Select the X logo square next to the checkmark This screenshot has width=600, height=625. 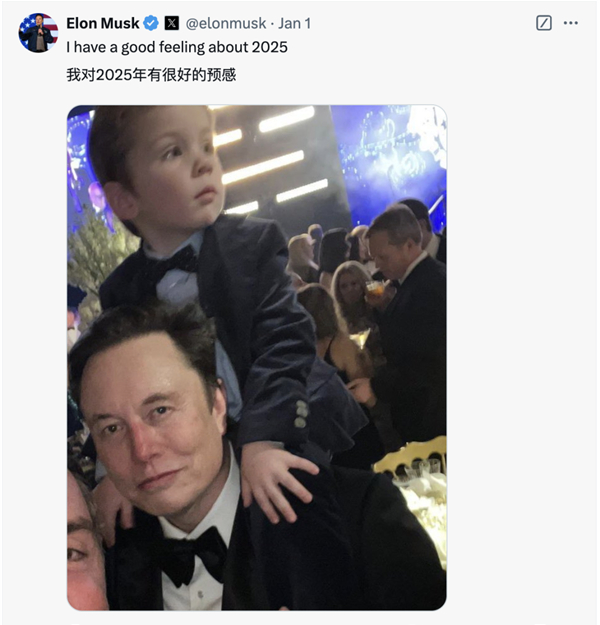pyautogui.click(x=172, y=23)
